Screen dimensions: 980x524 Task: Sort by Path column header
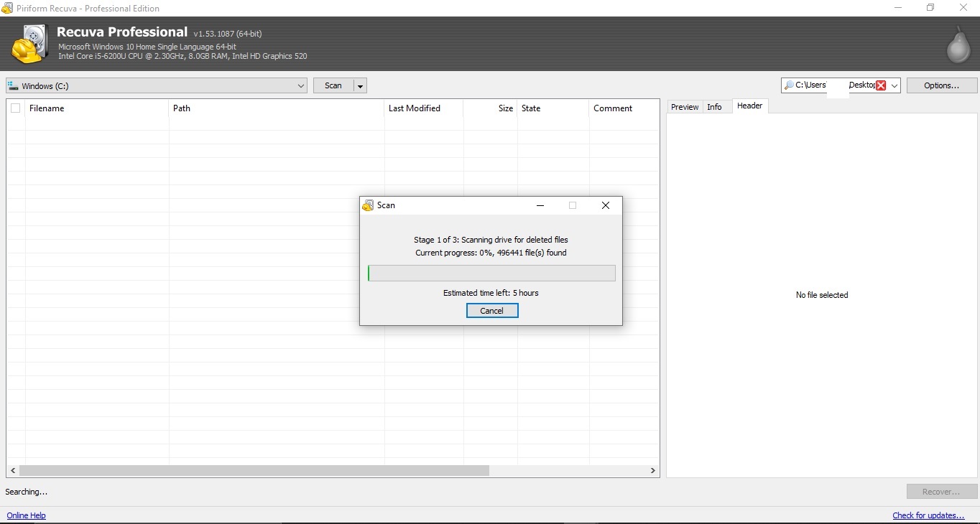point(277,108)
